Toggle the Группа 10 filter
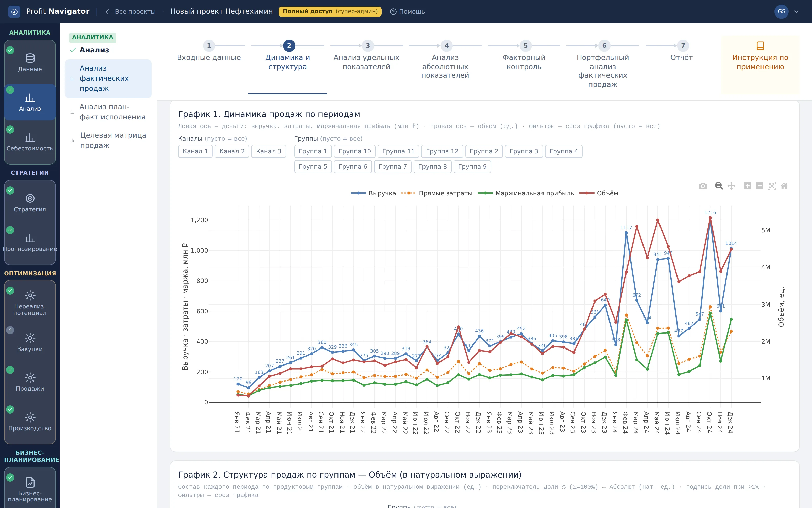 coord(355,152)
